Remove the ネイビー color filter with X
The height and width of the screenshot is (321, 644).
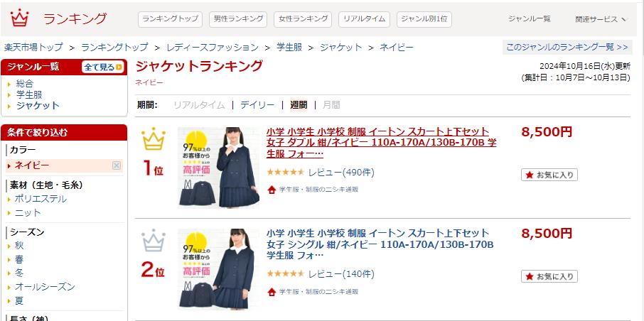(117, 165)
